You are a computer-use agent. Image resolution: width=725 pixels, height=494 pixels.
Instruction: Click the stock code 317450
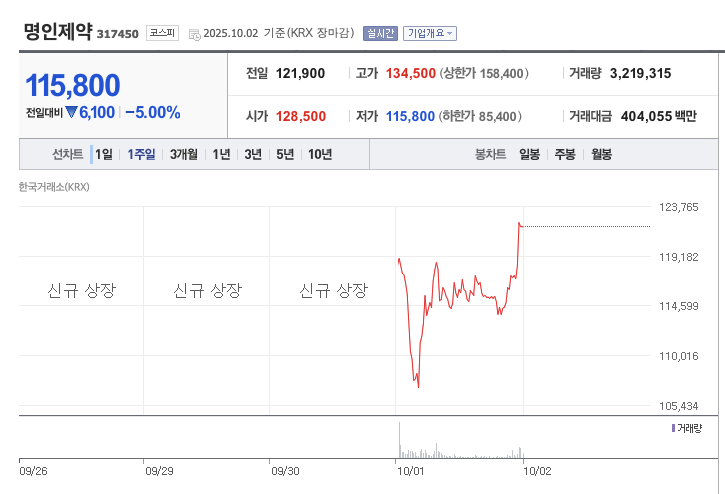click(x=118, y=34)
